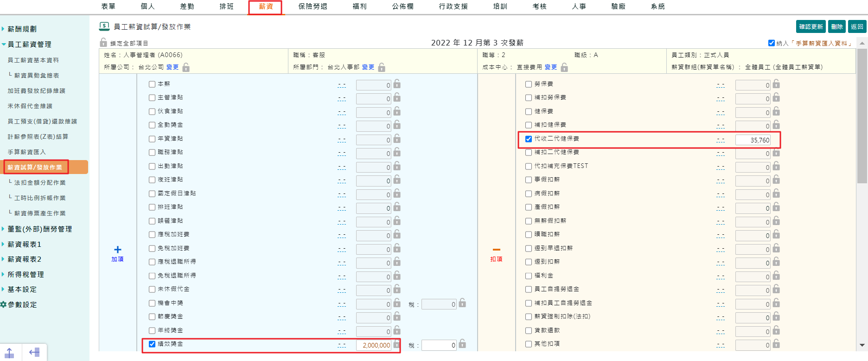Uncheck the 代收二代健保費 checkbox
868x361 pixels.
click(x=529, y=139)
